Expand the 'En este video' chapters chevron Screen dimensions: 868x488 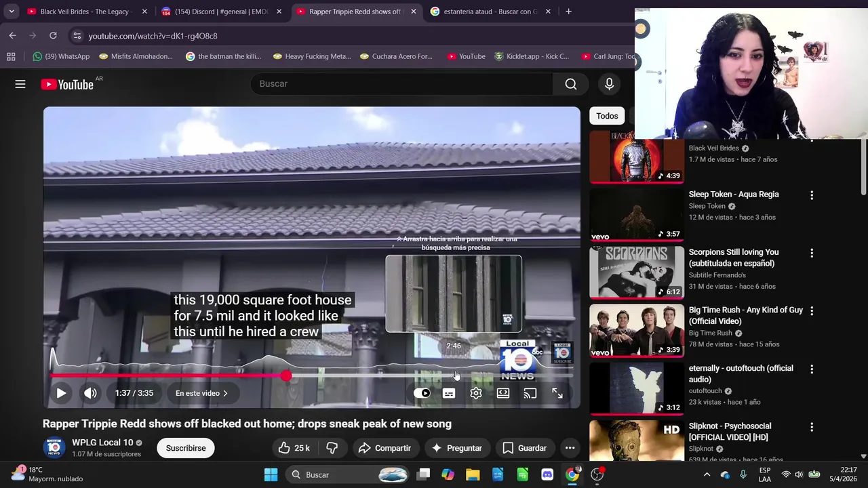coord(225,393)
